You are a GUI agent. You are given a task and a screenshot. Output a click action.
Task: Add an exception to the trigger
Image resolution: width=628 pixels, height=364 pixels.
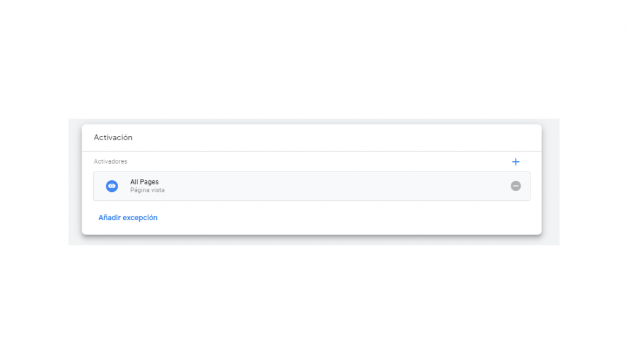click(128, 218)
